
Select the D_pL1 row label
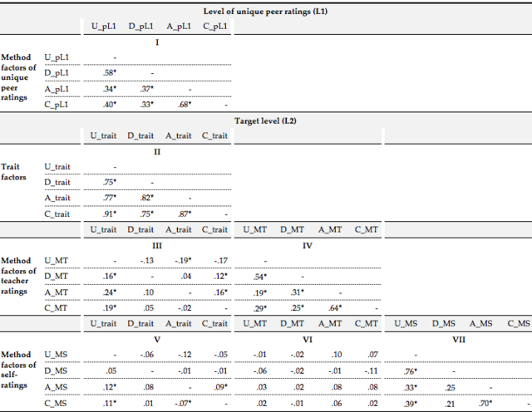57,73
